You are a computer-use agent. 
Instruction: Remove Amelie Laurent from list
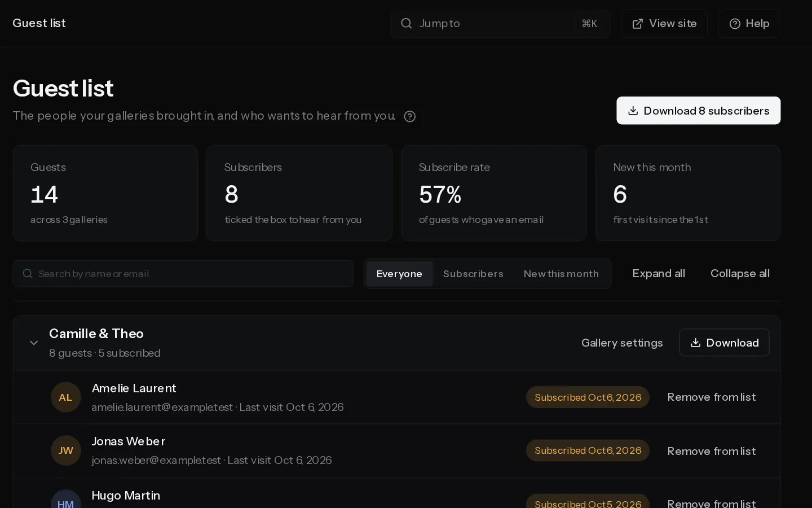pyautogui.click(x=712, y=397)
